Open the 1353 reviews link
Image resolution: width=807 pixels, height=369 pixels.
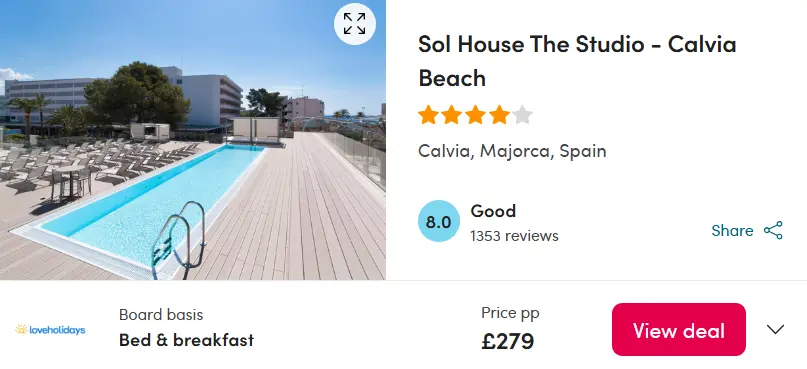tap(514, 236)
